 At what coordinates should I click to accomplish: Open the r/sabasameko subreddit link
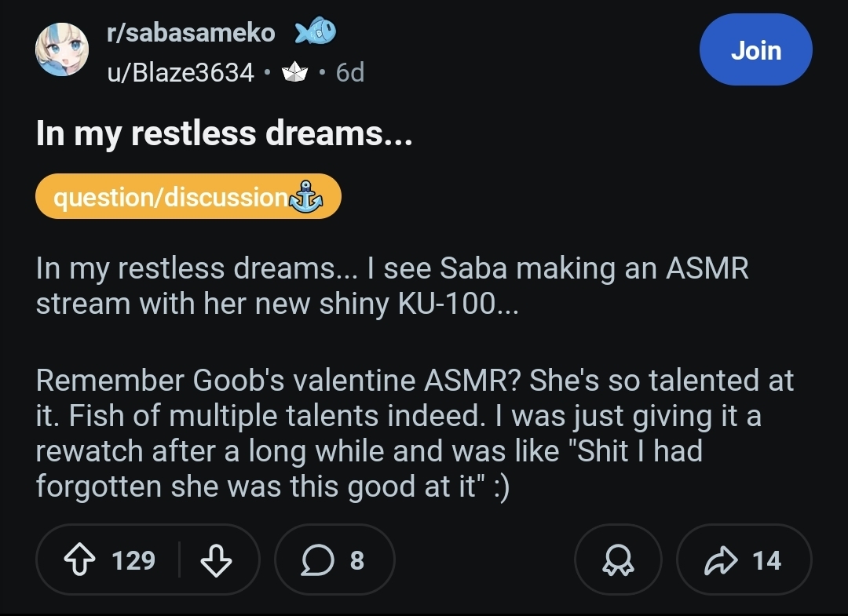point(190,33)
